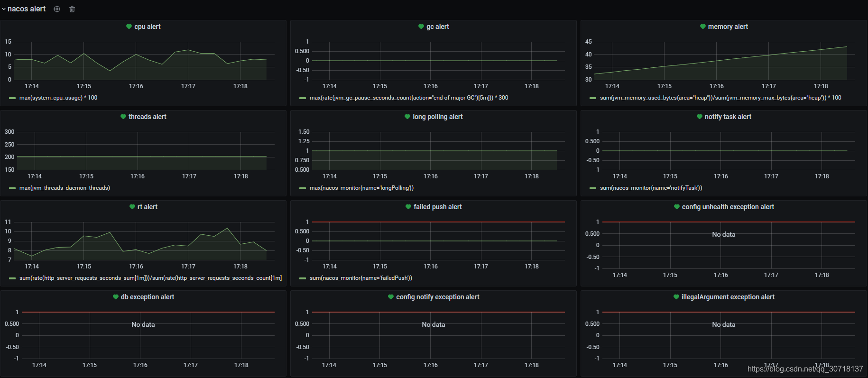
Task: Collapse the nacos alert row chevron
Action: pos(4,9)
